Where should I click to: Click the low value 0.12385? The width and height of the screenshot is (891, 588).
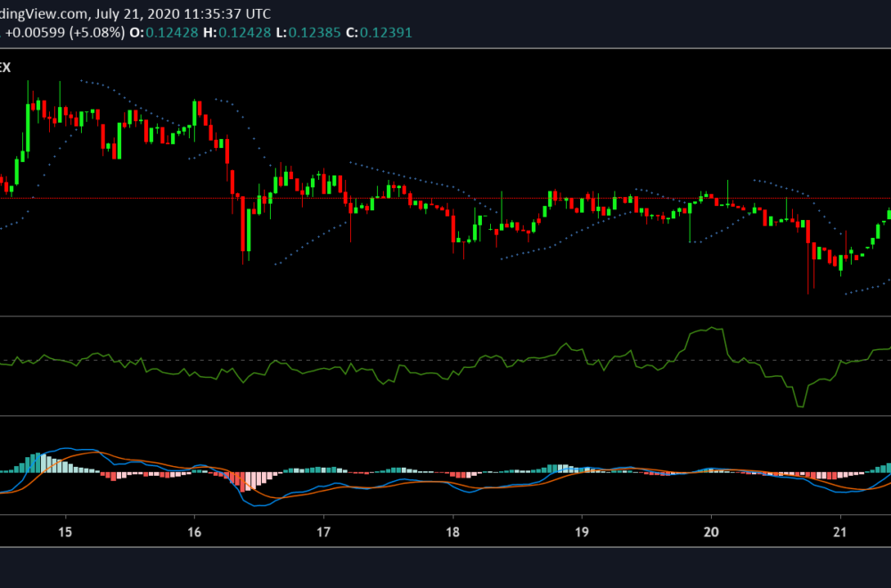315,32
